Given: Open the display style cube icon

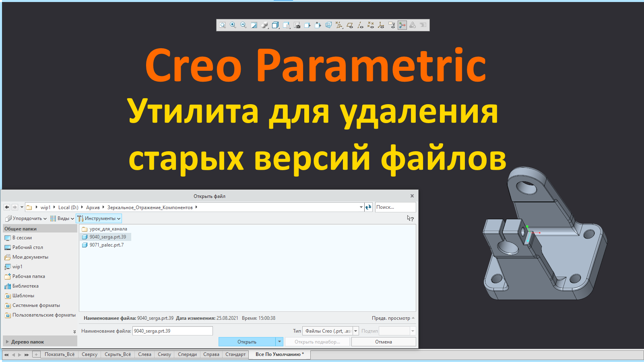Looking at the screenshot, I should point(275,25).
